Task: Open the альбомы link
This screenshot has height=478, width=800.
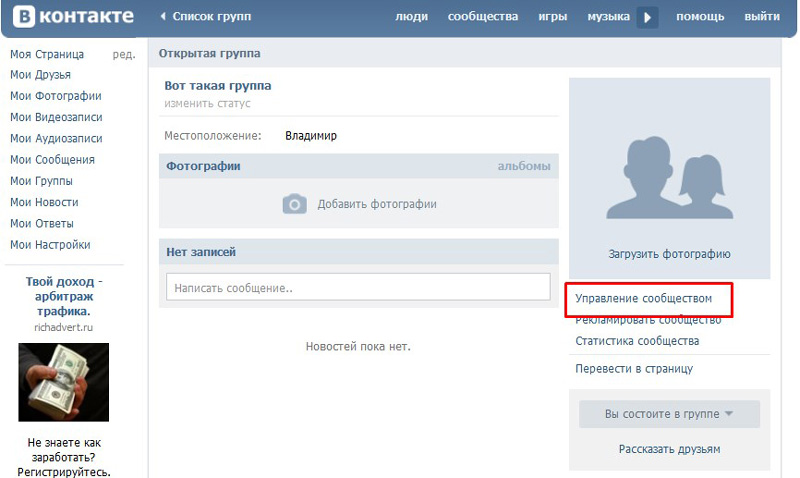Action: point(524,166)
